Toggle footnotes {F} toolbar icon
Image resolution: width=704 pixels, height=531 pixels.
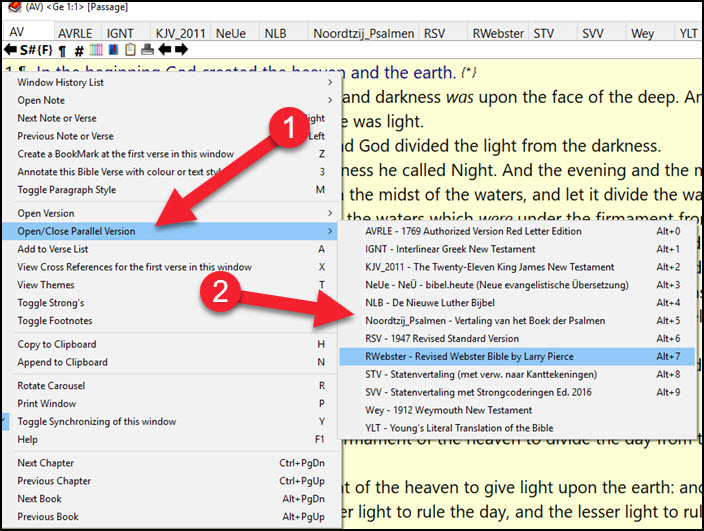tap(44, 50)
